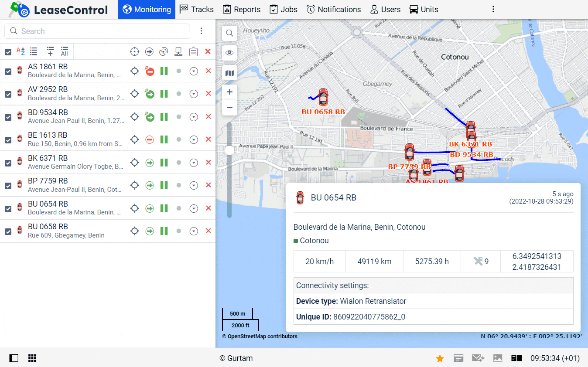The width and height of the screenshot is (588, 367).
Task: Open BD 9534 RB row options dropdown
Action: pos(194,117)
